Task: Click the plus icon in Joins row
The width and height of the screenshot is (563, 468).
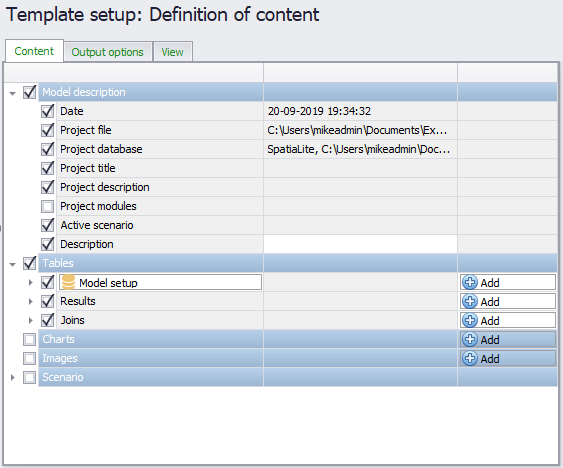Action: point(470,320)
